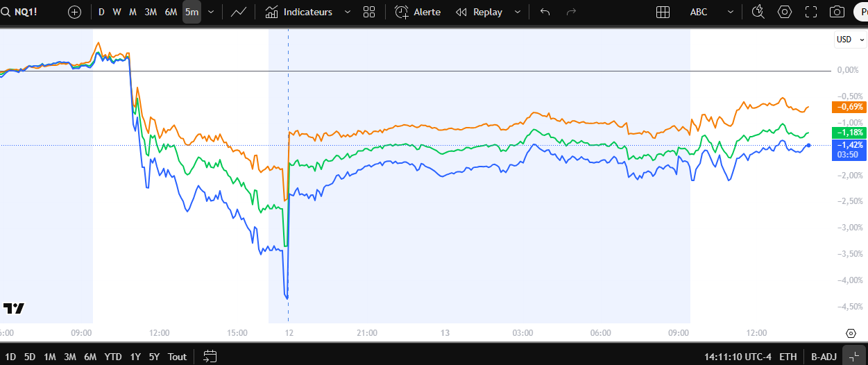868x365 pixels.
Task: Expand the favorite indicators dropdown arrow
Action: tap(348, 12)
